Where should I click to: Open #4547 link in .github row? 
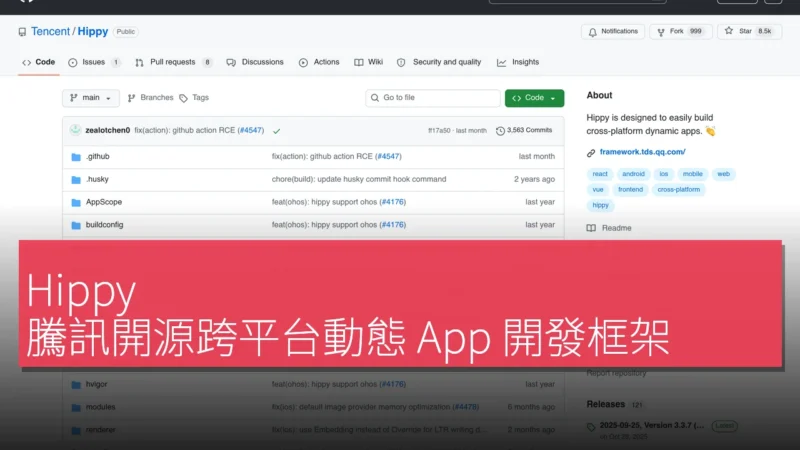(x=388, y=157)
